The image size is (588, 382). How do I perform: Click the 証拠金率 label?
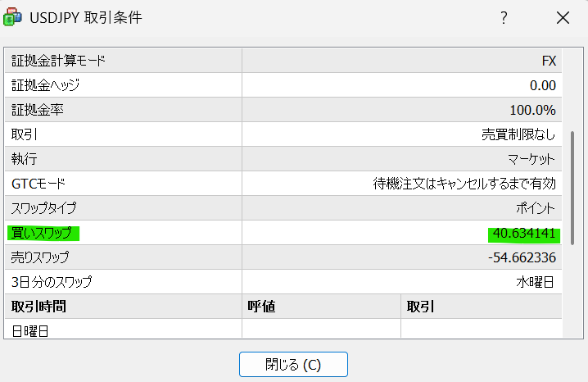pos(38,110)
